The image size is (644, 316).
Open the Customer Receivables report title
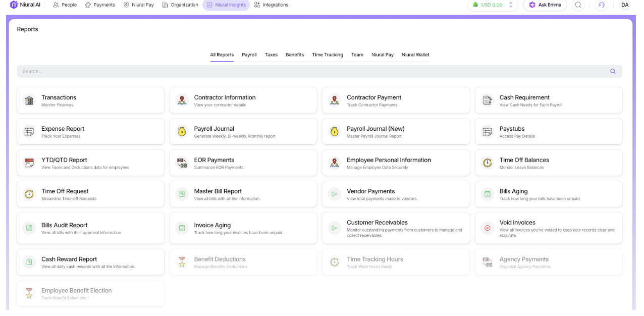coord(377,222)
